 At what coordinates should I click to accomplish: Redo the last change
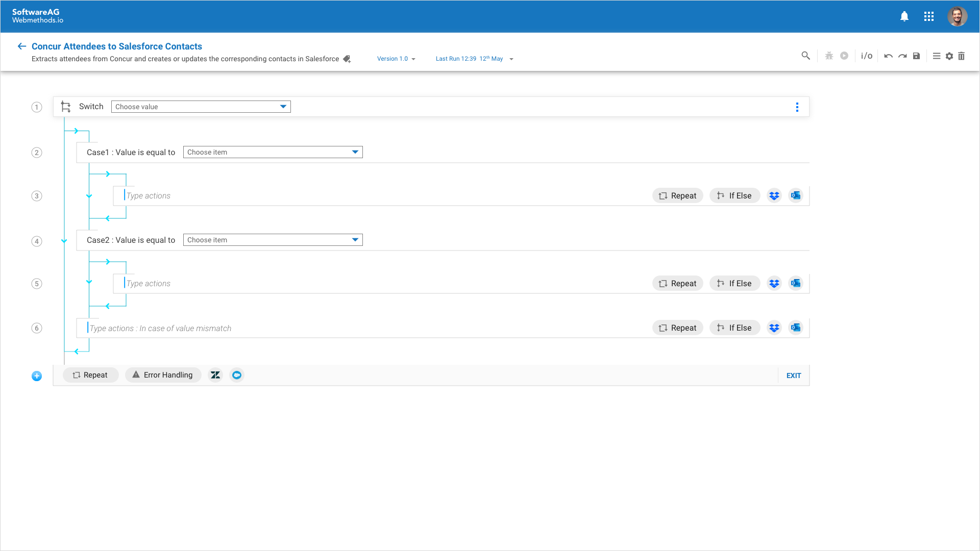click(x=902, y=56)
